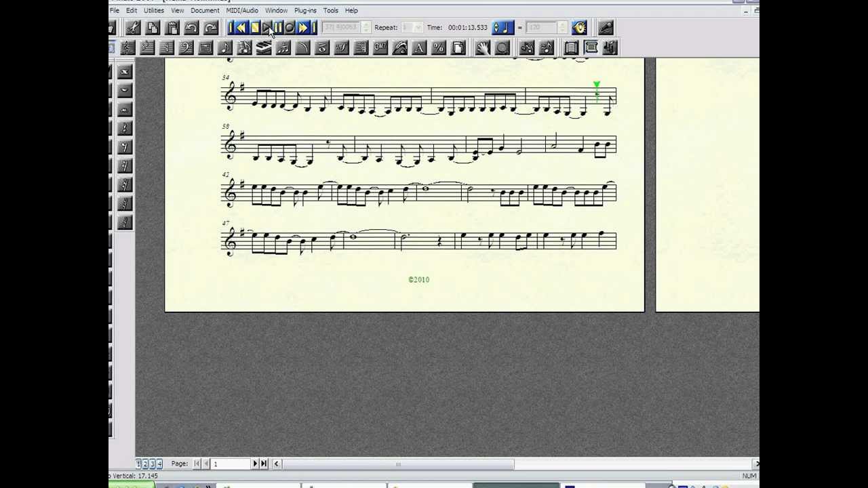Image resolution: width=868 pixels, height=488 pixels.
Task: Select the Time Signature tool
Action: click(x=166, y=47)
